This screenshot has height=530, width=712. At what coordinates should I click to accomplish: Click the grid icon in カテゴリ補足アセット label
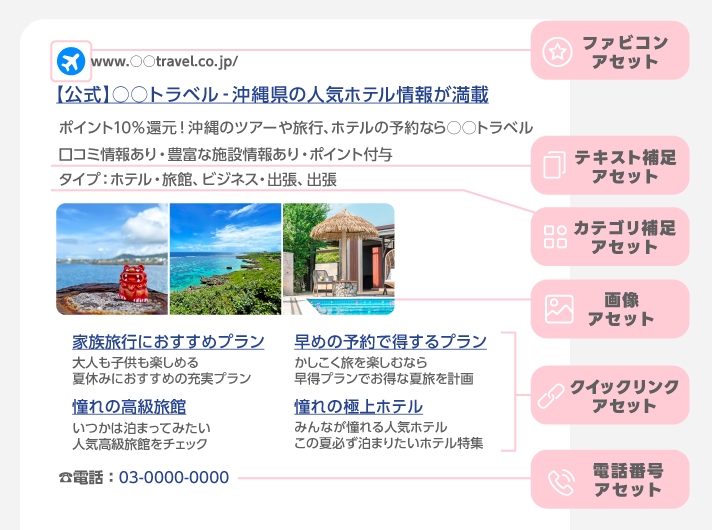point(555,236)
